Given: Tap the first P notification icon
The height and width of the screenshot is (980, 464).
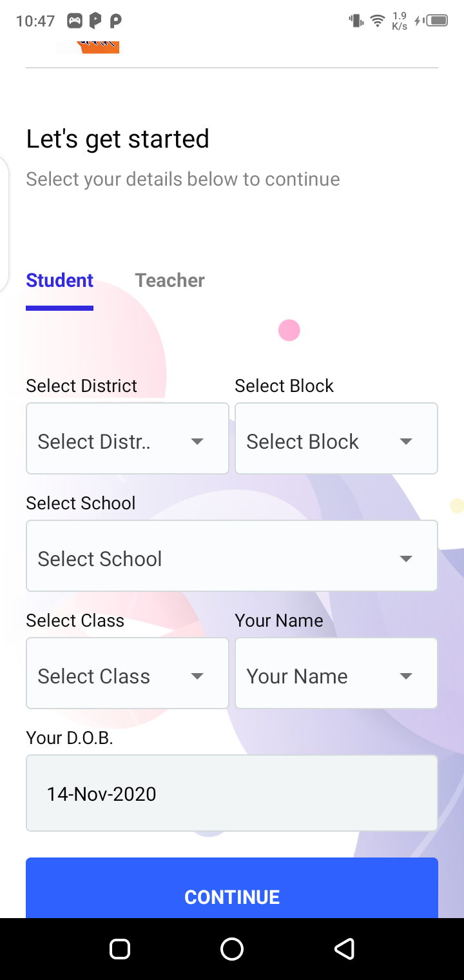Looking at the screenshot, I should (x=95, y=21).
